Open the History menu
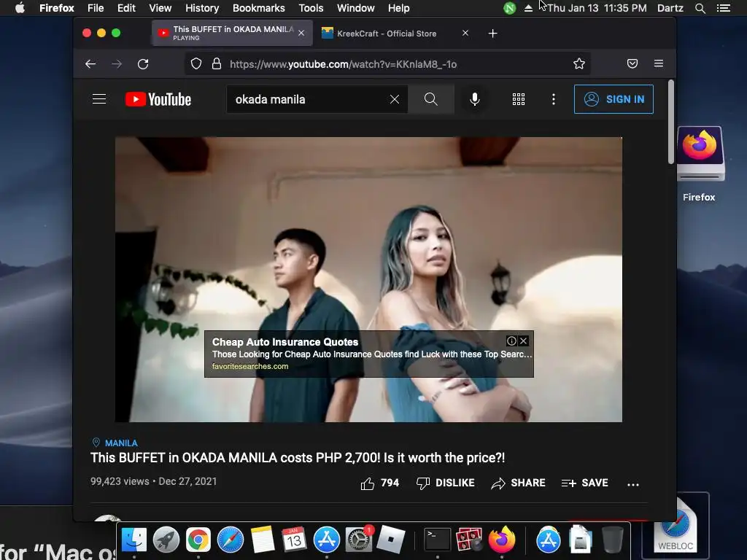This screenshot has height=560, width=747. [202, 8]
